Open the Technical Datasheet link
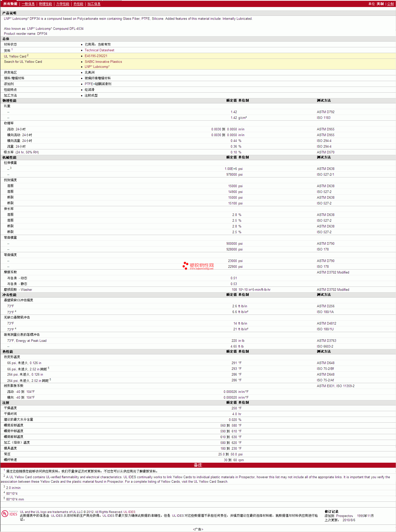 click(99, 50)
